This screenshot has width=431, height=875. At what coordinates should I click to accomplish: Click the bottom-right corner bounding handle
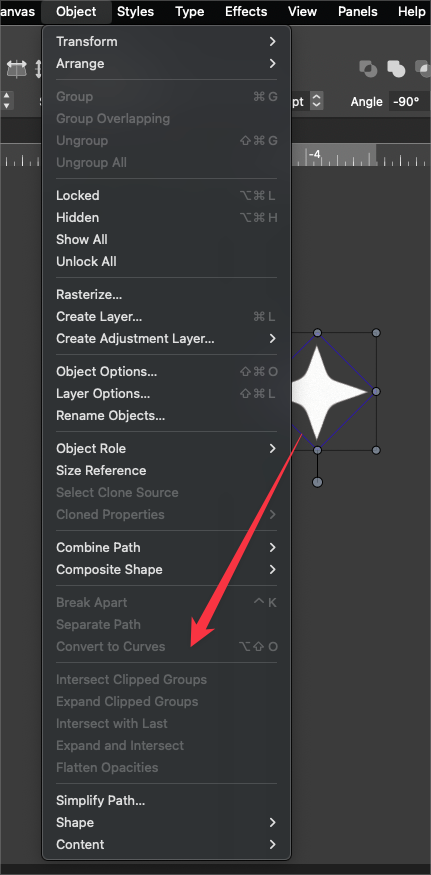click(376, 450)
